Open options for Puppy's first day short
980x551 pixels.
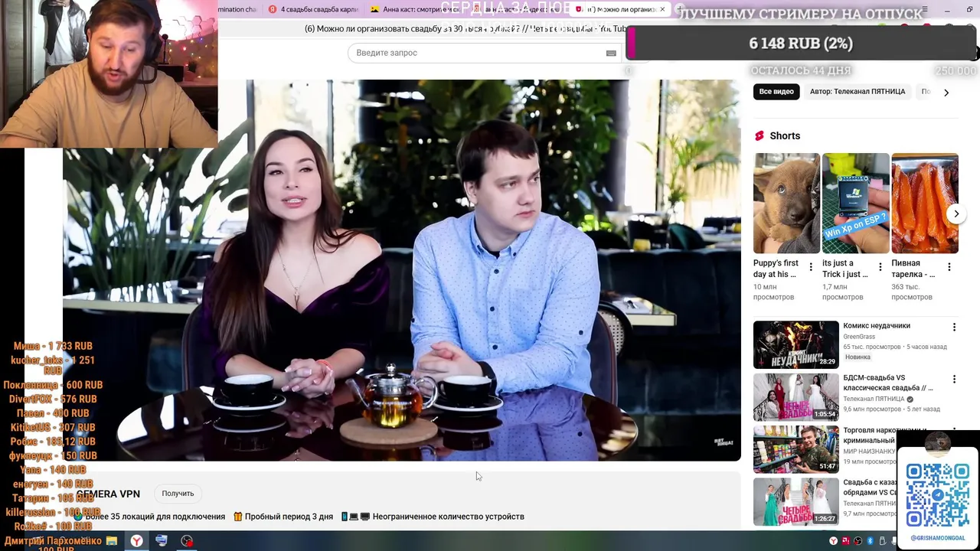pyautogui.click(x=811, y=267)
